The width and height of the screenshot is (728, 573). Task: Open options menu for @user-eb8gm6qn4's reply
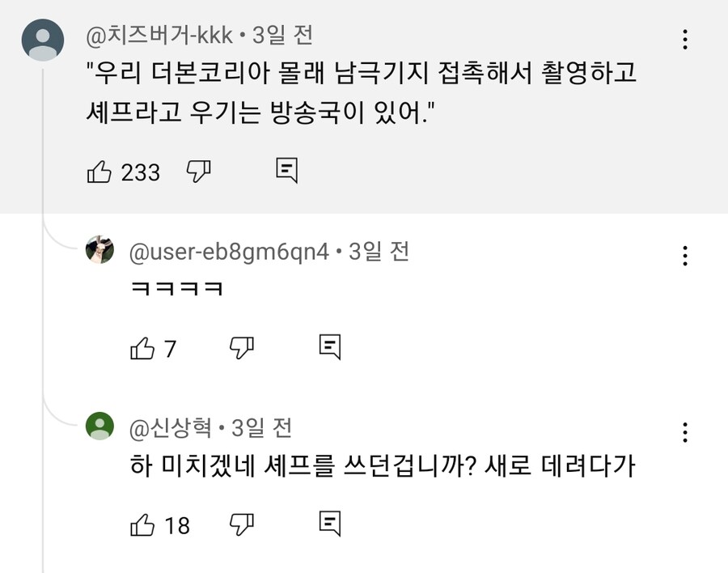point(685,257)
